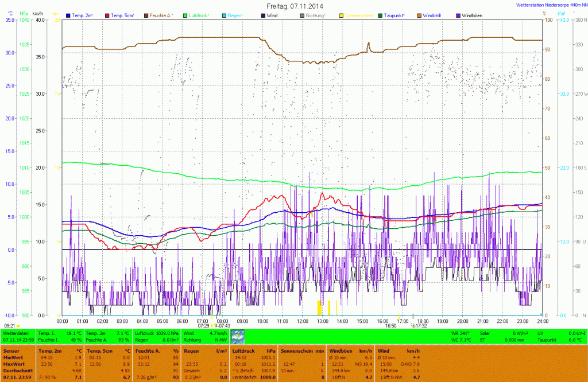Click the brown Feuchte A. legend marker
The width and height of the screenshot is (588, 382).
(x=146, y=15)
